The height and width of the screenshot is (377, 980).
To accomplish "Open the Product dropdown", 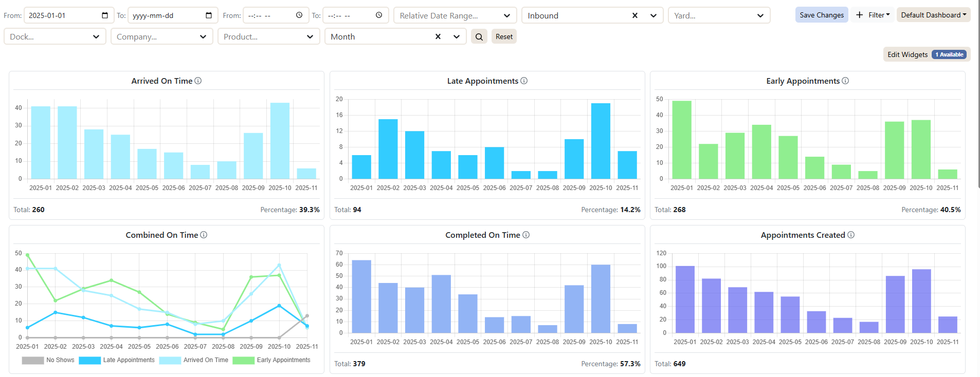I will [x=268, y=36].
